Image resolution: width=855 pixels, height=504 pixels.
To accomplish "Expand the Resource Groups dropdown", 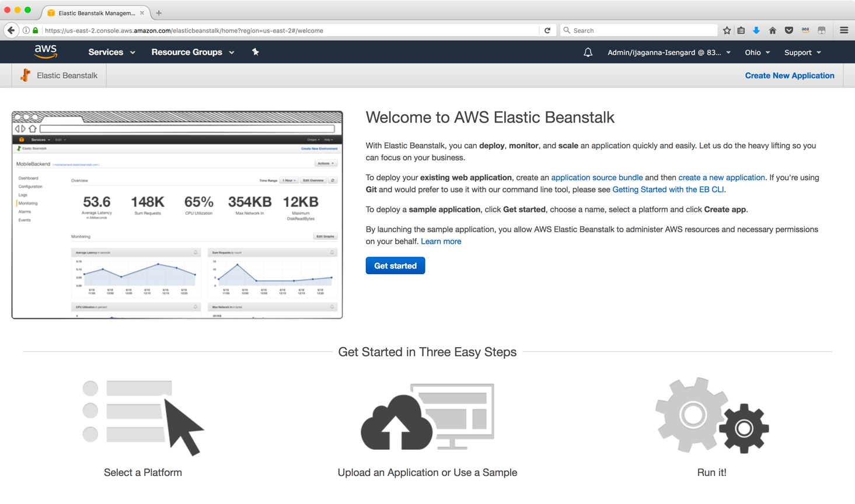I will (193, 52).
